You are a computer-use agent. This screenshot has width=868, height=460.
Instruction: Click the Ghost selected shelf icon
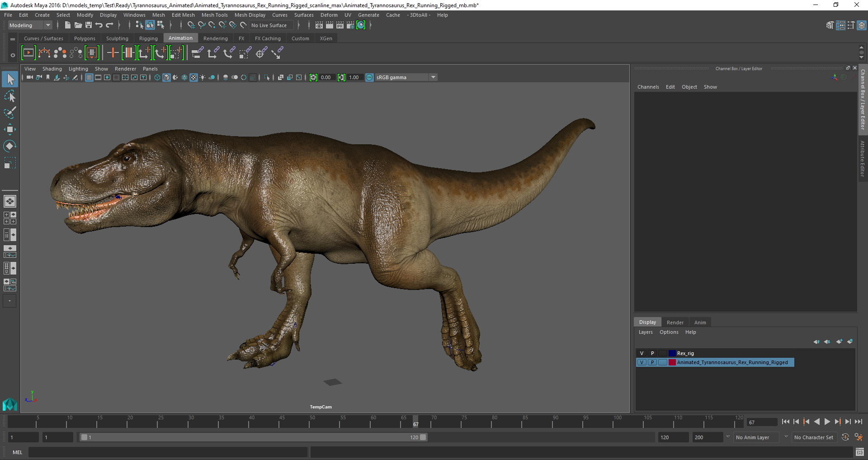tap(60, 53)
